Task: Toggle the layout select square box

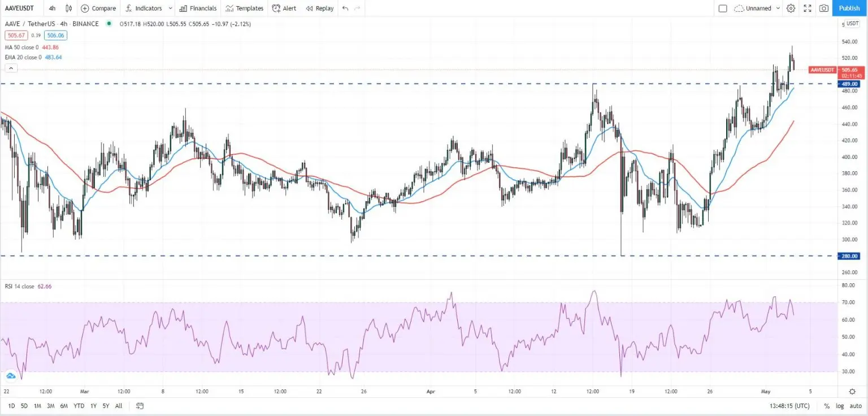Action: coord(723,8)
